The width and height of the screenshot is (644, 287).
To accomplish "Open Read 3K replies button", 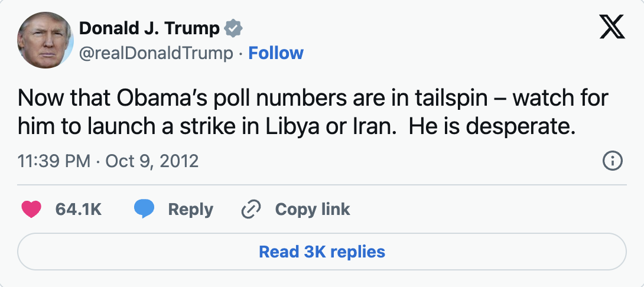I will 322,252.
